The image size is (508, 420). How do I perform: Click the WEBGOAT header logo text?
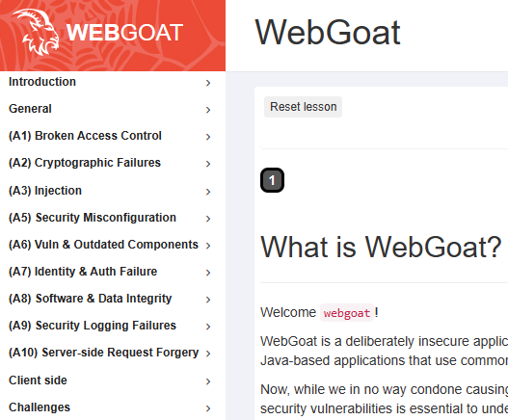[124, 33]
